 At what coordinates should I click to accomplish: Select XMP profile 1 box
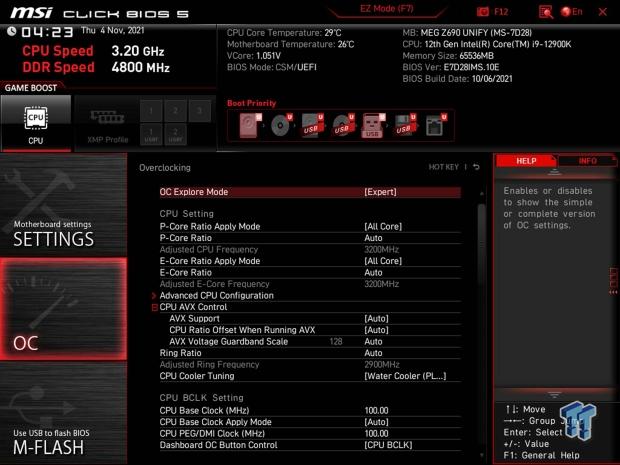pos(151,111)
